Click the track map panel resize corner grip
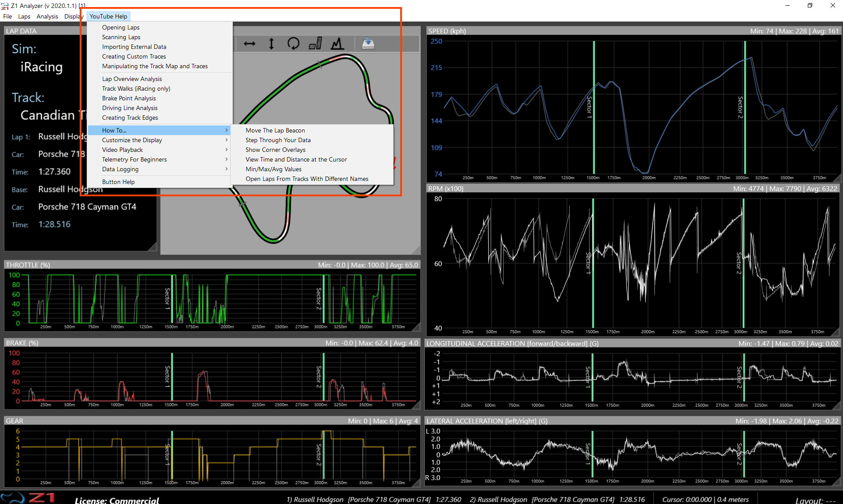Viewport: 843px width, 504px height. click(416, 250)
